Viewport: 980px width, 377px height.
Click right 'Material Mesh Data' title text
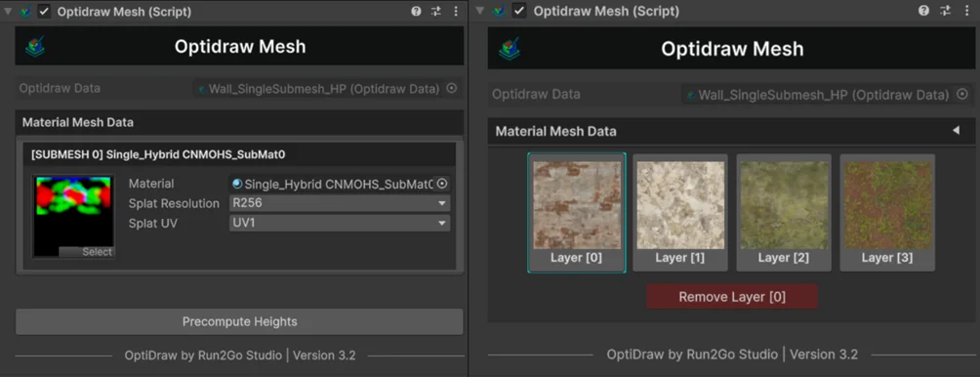tap(555, 131)
